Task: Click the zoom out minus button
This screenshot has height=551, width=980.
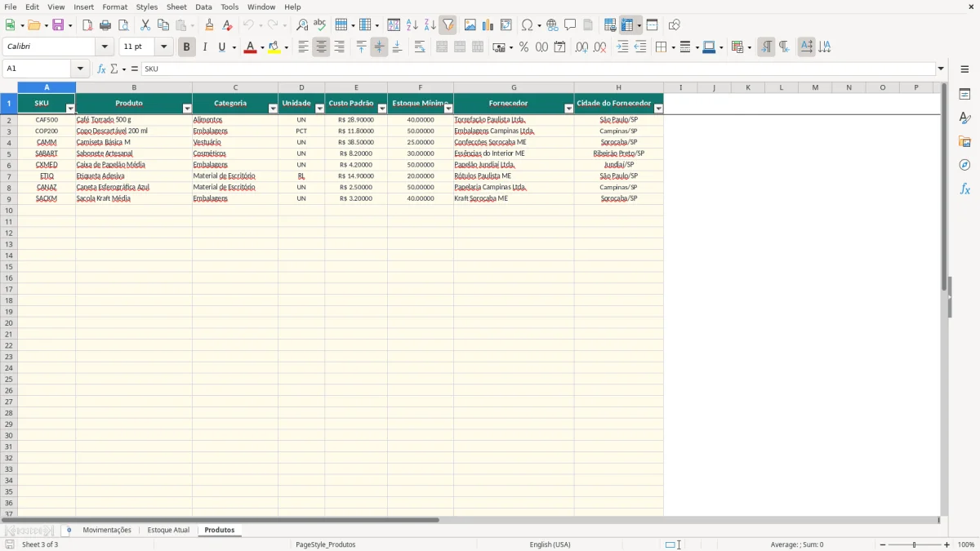Action: pos(883,544)
